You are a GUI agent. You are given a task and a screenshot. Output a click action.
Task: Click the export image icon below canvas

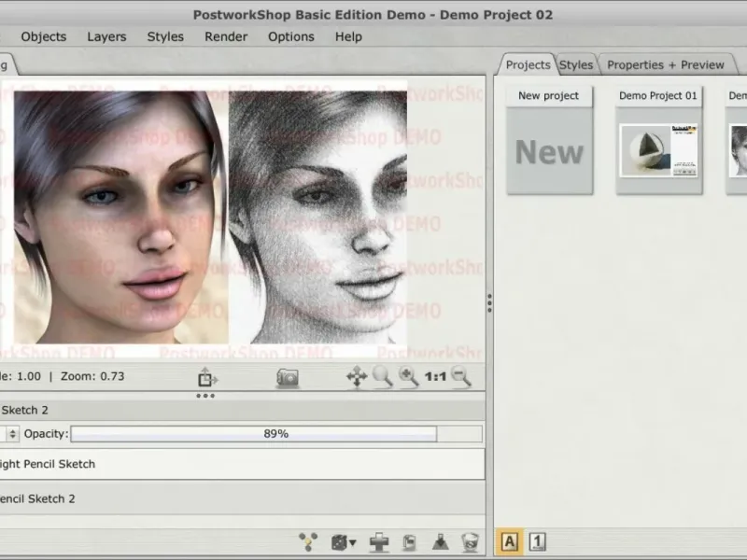click(206, 378)
